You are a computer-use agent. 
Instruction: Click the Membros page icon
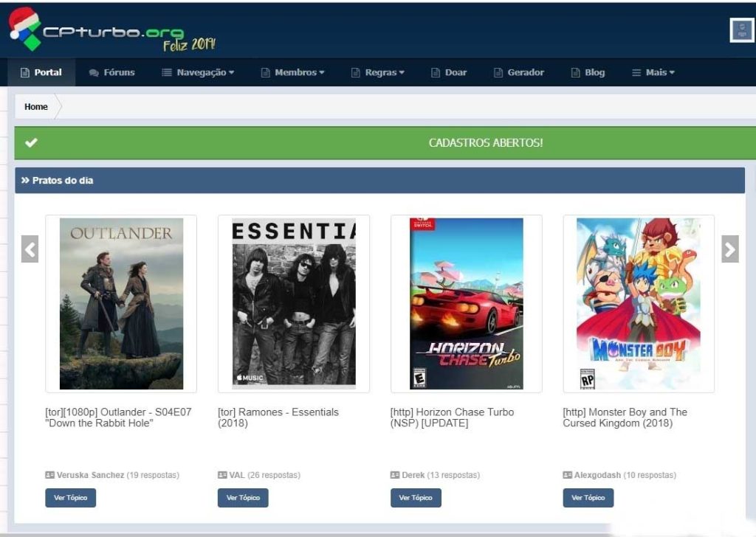pyautogui.click(x=265, y=73)
